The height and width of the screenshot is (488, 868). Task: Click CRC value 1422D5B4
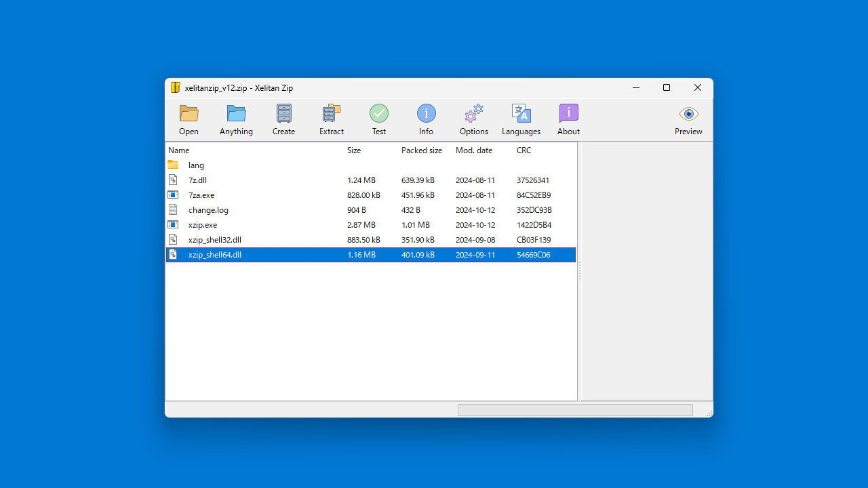pos(534,225)
